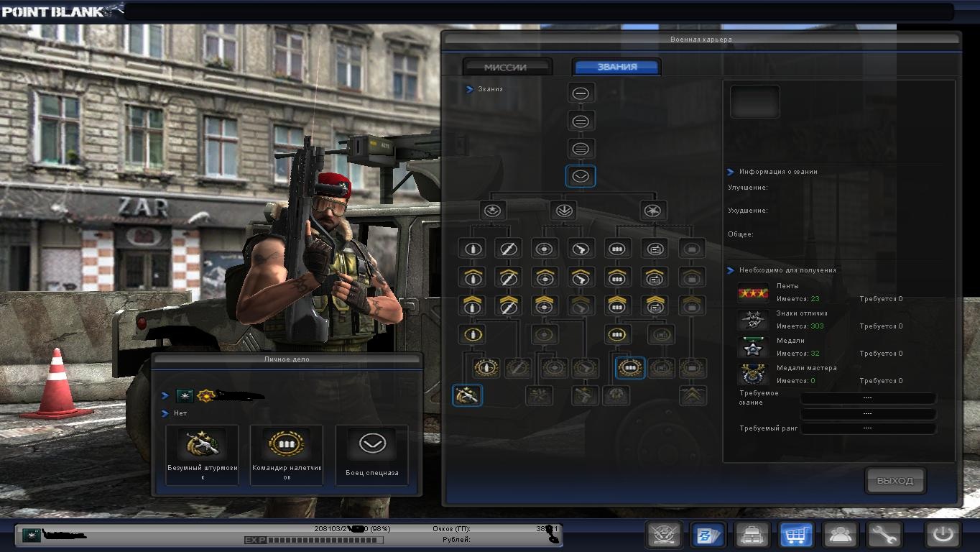Switch to the МИССИИ tab

point(506,67)
